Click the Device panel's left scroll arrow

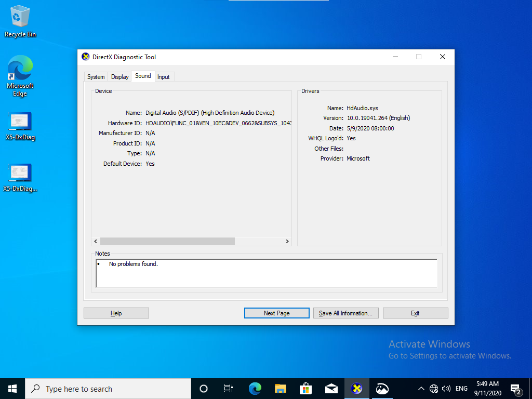click(96, 241)
